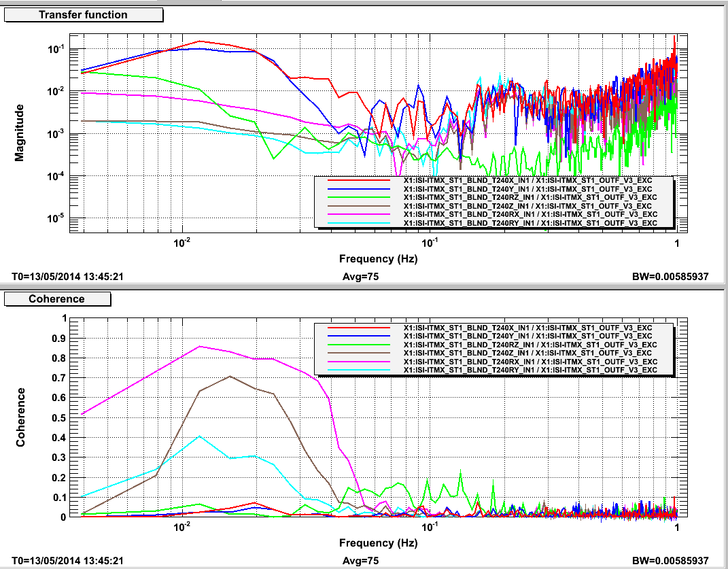Click T0=13/05/2014 timestamp below Transfer function plot
The height and width of the screenshot is (569, 728).
(67, 277)
